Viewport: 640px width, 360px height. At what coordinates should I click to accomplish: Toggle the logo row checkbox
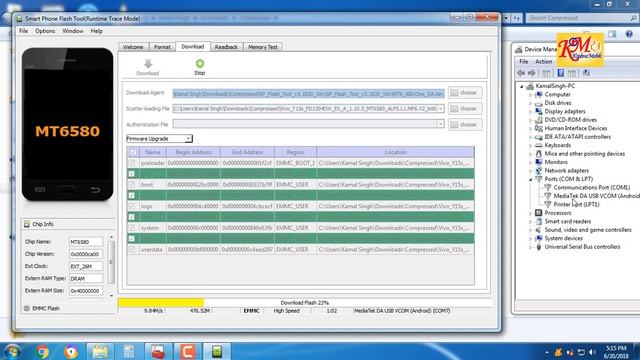tap(132, 206)
